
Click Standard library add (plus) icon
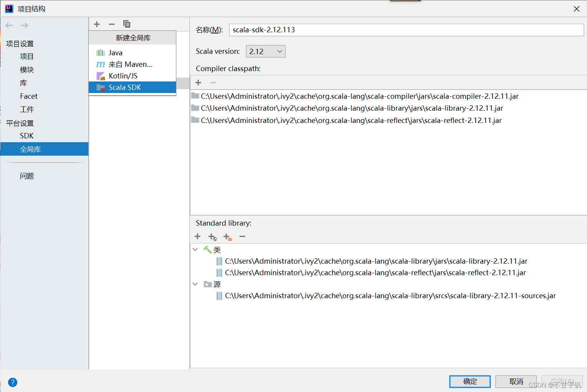tap(197, 236)
